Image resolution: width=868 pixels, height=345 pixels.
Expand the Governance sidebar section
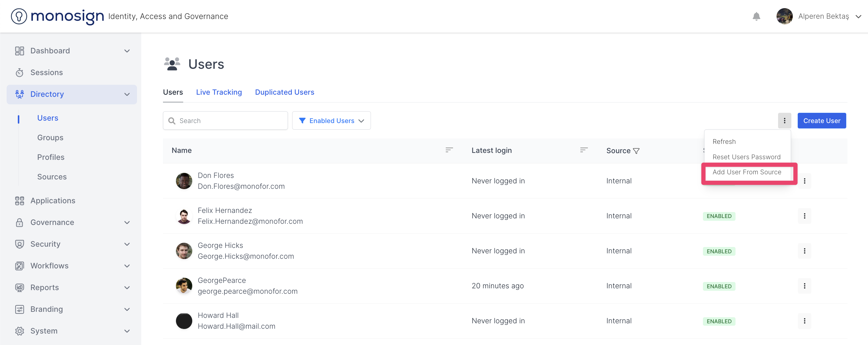(x=127, y=223)
